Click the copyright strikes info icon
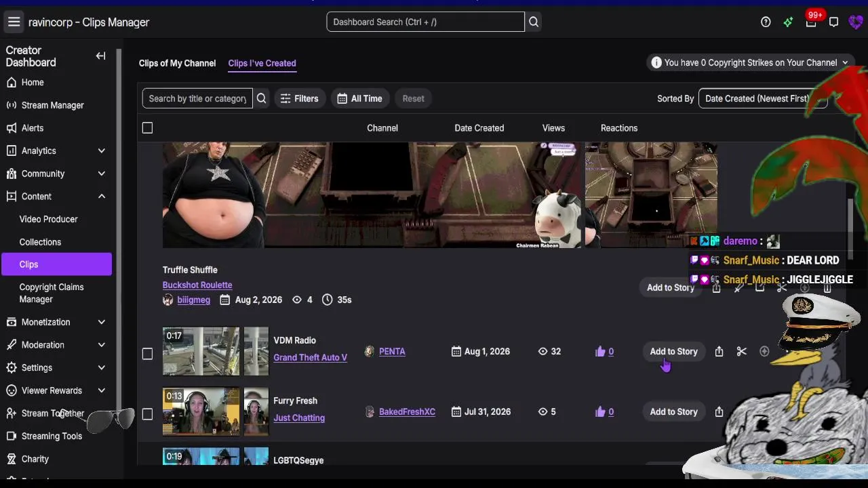868x488 pixels. coord(656,62)
